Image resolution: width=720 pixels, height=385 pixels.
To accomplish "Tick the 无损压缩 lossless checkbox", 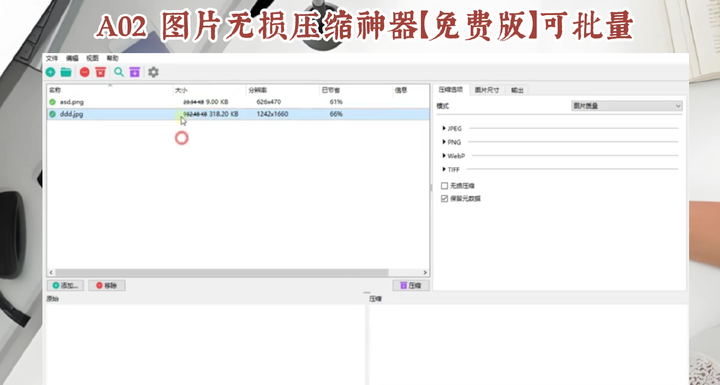I will tap(444, 186).
